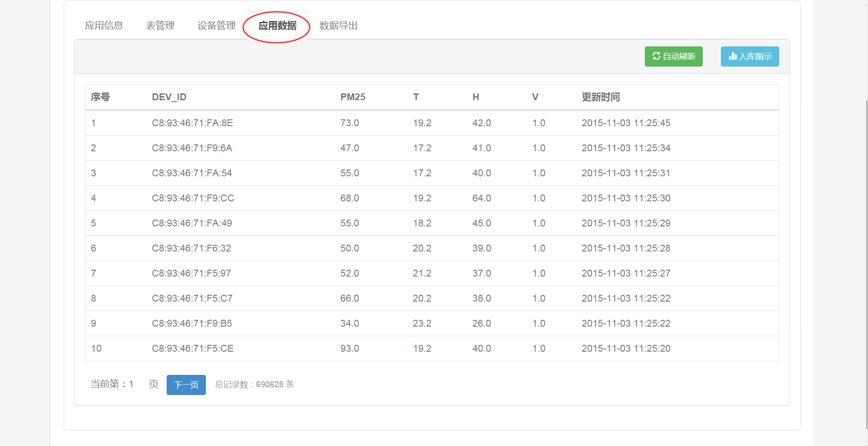The image size is (868, 446).
Task: Click the DEV_ID column header
Action: [x=169, y=97]
